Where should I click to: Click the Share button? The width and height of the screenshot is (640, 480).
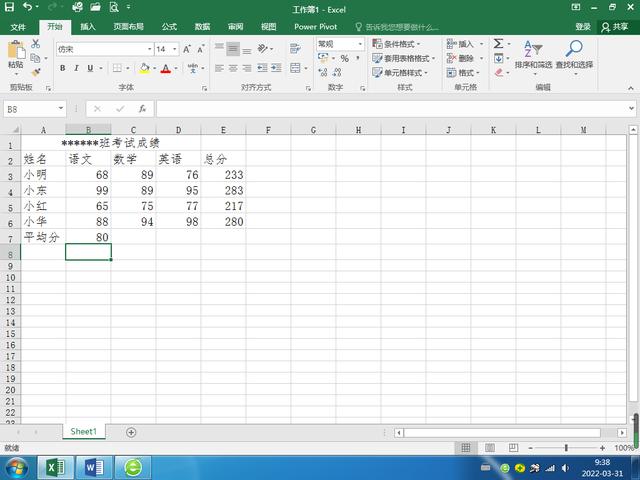(x=615, y=27)
